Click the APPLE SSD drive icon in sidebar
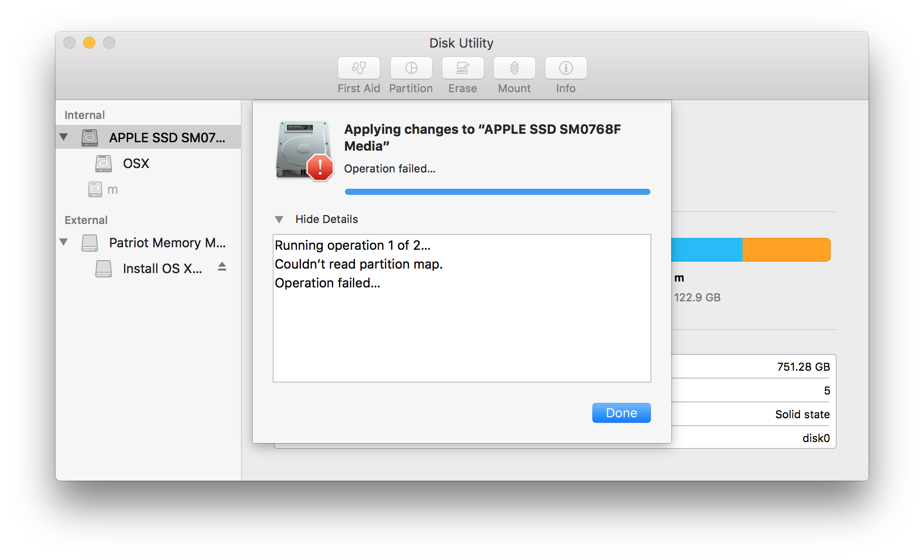The image size is (924, 560). (90, 137)
